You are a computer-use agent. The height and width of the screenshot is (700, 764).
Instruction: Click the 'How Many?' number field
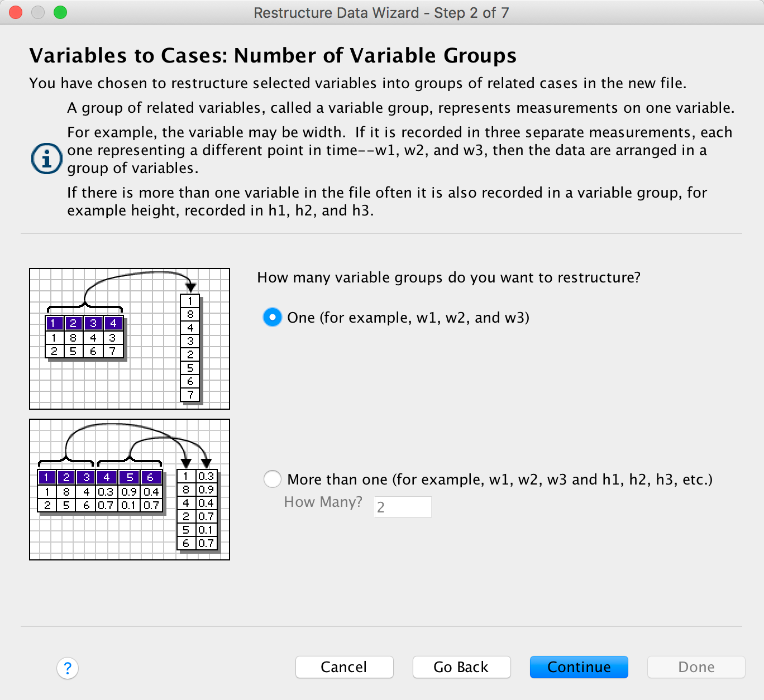click(403, 507)
